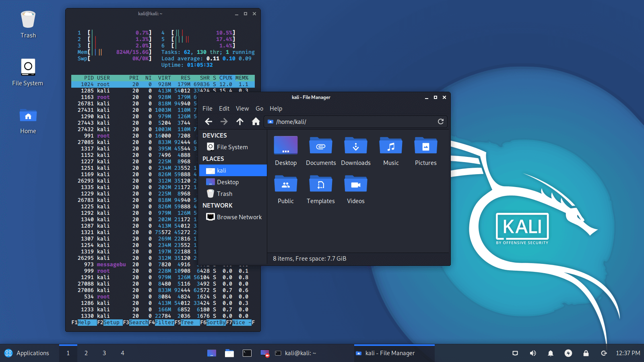Collapse the DEVICES section
Screen dimensions: 644x362
click(215, 135)
